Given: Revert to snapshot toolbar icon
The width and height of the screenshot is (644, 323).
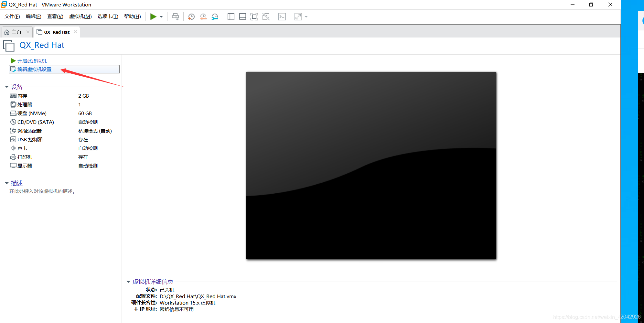Looking at the screenshot, I should coord(203,17).
